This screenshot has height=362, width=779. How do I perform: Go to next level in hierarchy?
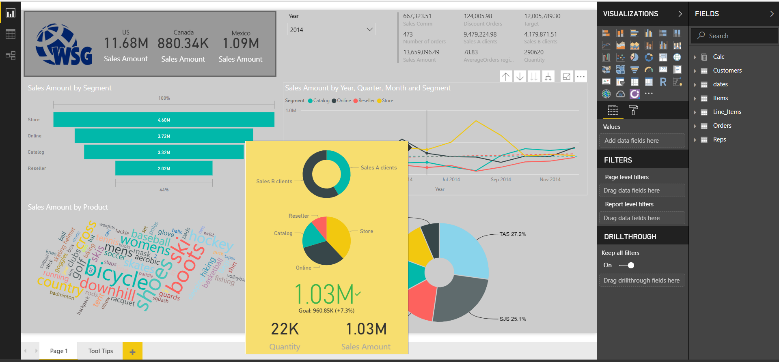[534, 76]
